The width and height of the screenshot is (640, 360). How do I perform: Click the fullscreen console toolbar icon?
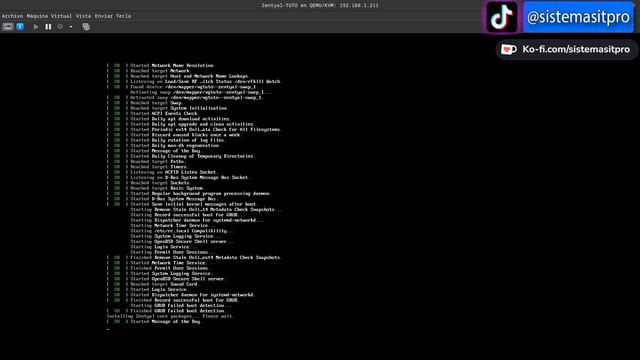[x=86, y=27]
